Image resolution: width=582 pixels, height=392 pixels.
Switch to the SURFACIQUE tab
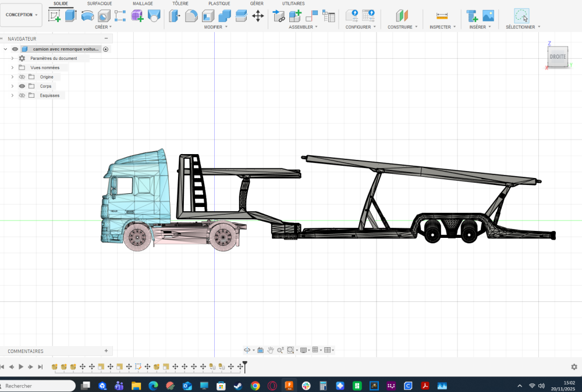(100, 3)
